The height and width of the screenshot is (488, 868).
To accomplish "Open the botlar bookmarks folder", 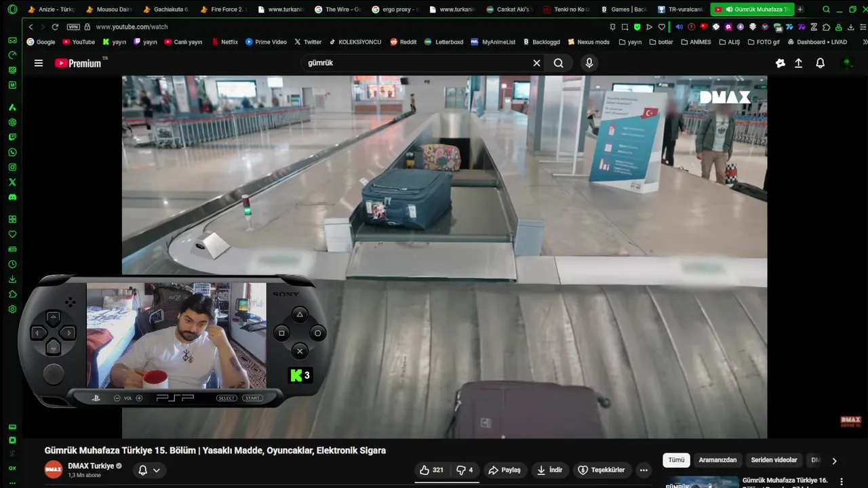I will point(660,42).
